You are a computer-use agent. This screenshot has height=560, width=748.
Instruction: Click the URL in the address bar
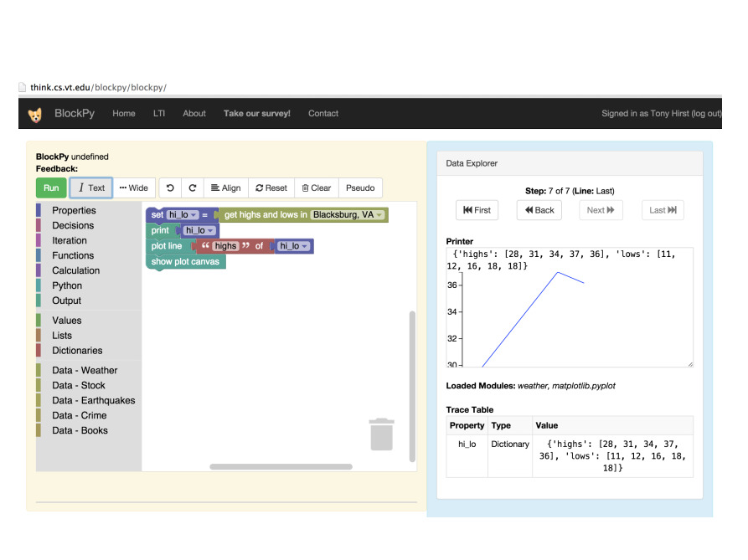pyautogui.click(x=98, y=87)
